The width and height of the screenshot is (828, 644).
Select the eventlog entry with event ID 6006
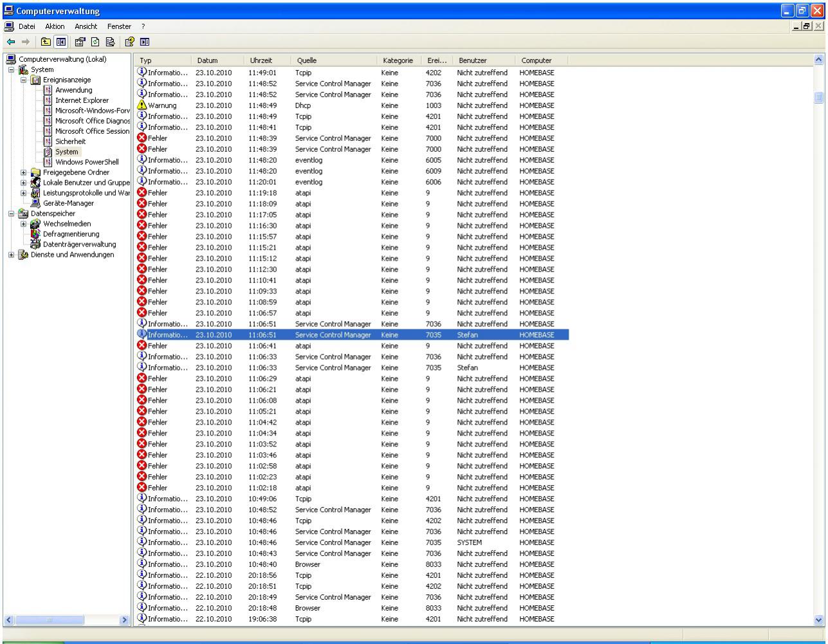[353, 182]
